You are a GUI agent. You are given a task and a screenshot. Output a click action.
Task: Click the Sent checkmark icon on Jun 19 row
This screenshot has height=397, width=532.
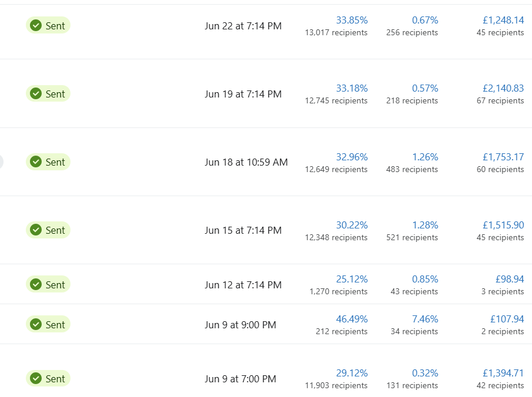[36, 94]
